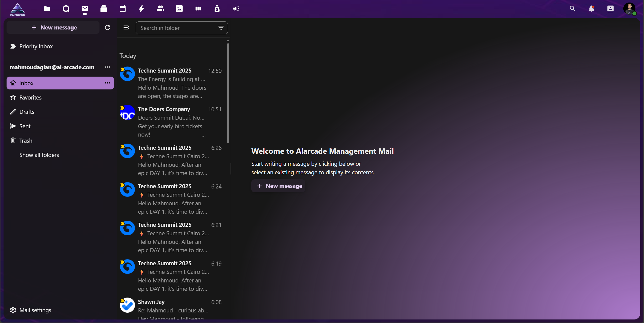Expand Show all folders

[x=39, y=155]
